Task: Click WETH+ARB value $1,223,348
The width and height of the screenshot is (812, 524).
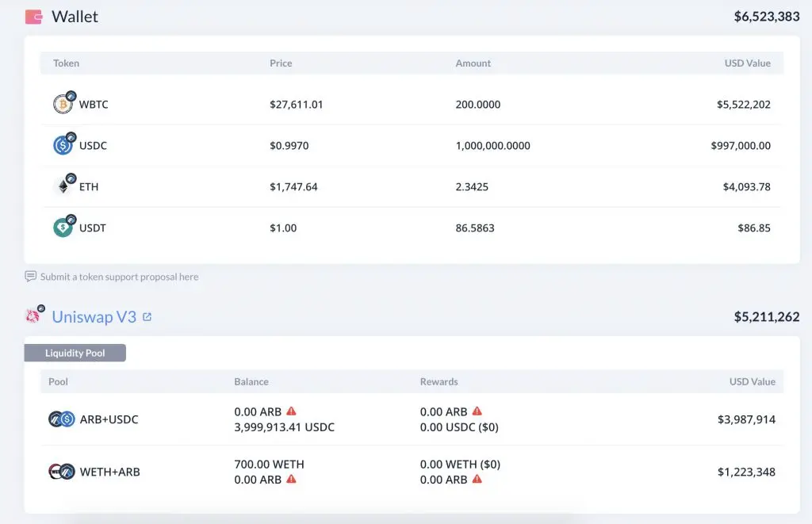Action: (x=746, y=472)
